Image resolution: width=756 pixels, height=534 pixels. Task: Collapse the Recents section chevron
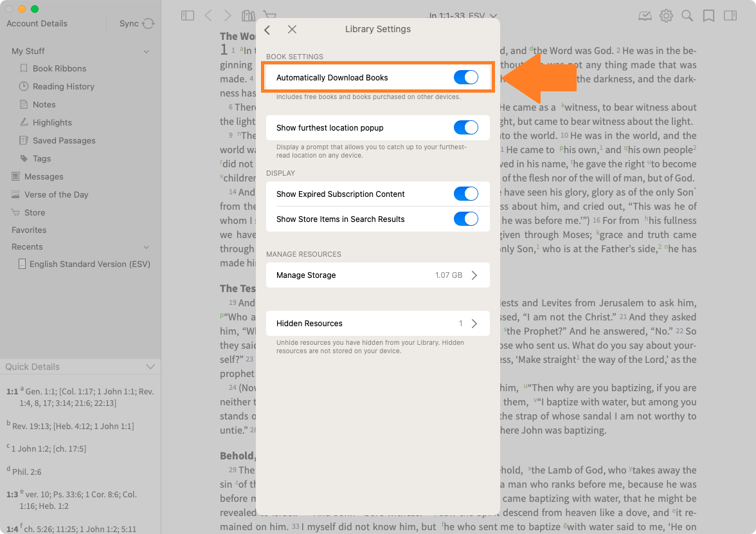pyautogui.click(x=147, y=247)
